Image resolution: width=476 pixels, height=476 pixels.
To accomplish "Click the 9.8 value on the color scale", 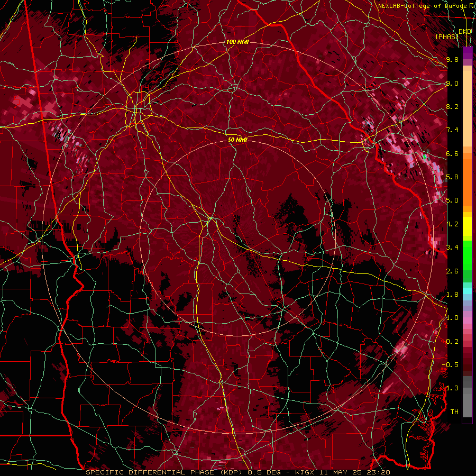I will [452, 59].
